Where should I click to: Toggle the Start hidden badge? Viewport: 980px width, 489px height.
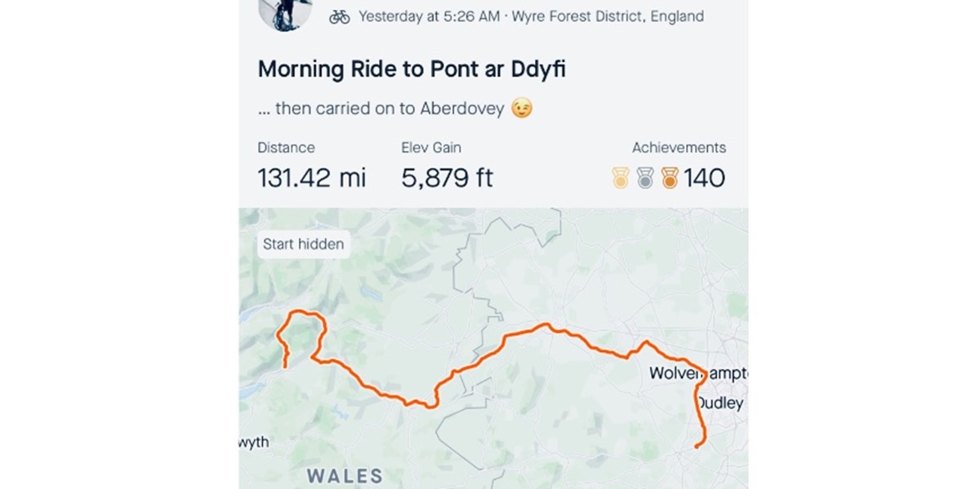pyautogui.click(x=303, y=244)
